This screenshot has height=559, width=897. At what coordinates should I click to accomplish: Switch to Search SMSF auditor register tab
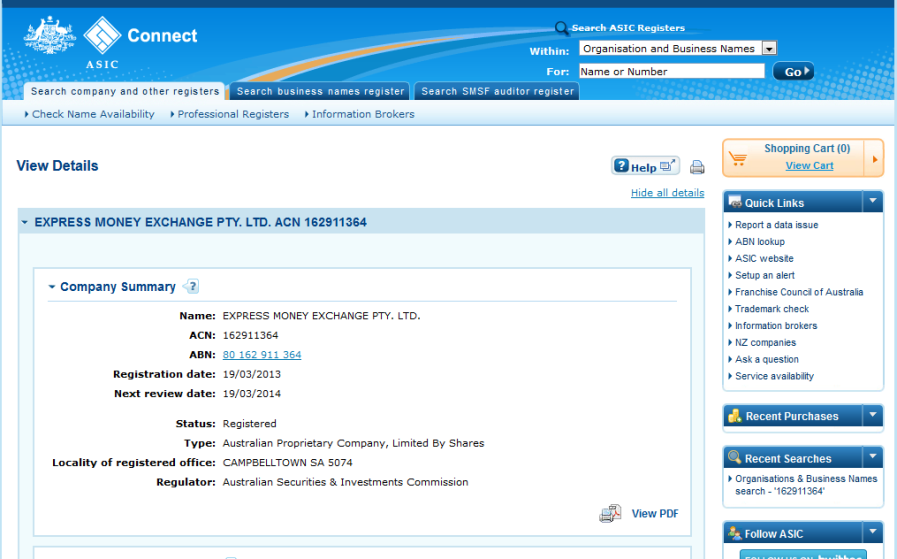tap(497, 91)
